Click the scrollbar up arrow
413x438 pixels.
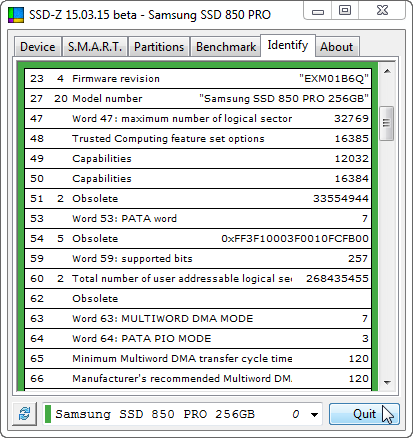(x=387, y=71)
